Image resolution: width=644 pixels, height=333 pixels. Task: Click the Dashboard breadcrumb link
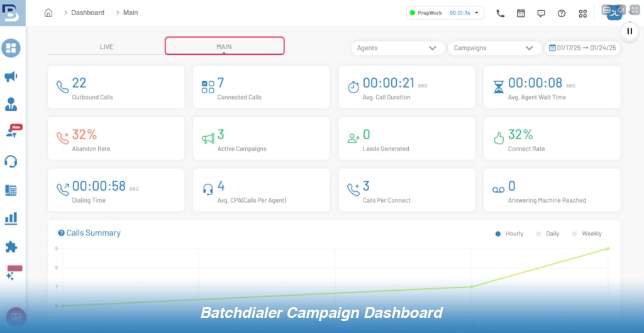(87, 13)
